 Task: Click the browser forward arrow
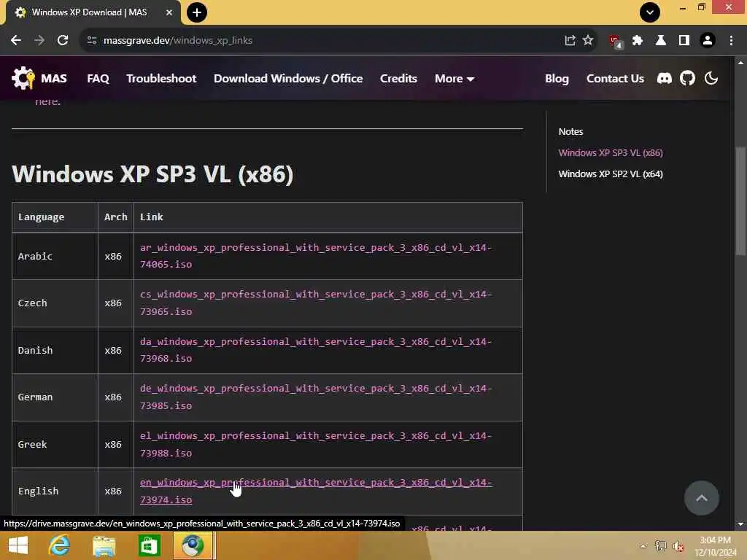(39, 41)
